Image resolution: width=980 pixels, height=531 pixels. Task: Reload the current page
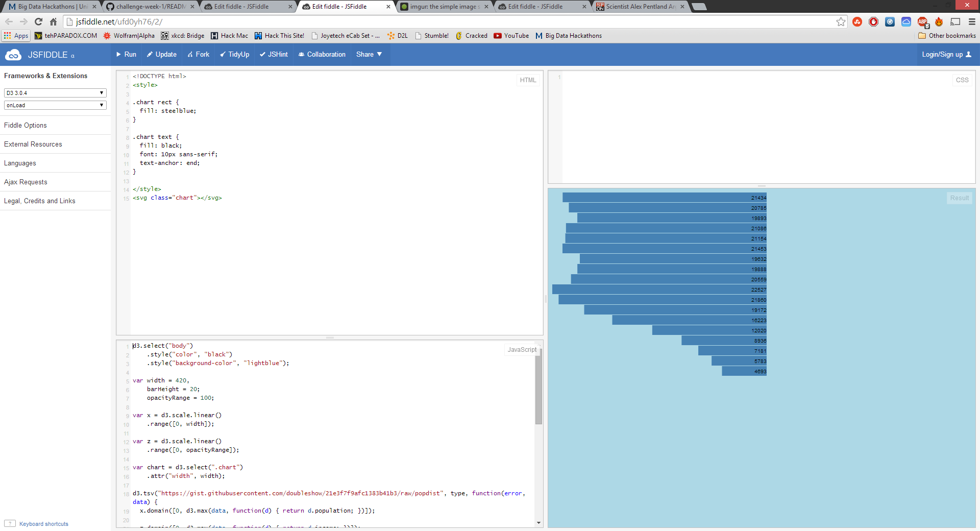pos(38,21)
